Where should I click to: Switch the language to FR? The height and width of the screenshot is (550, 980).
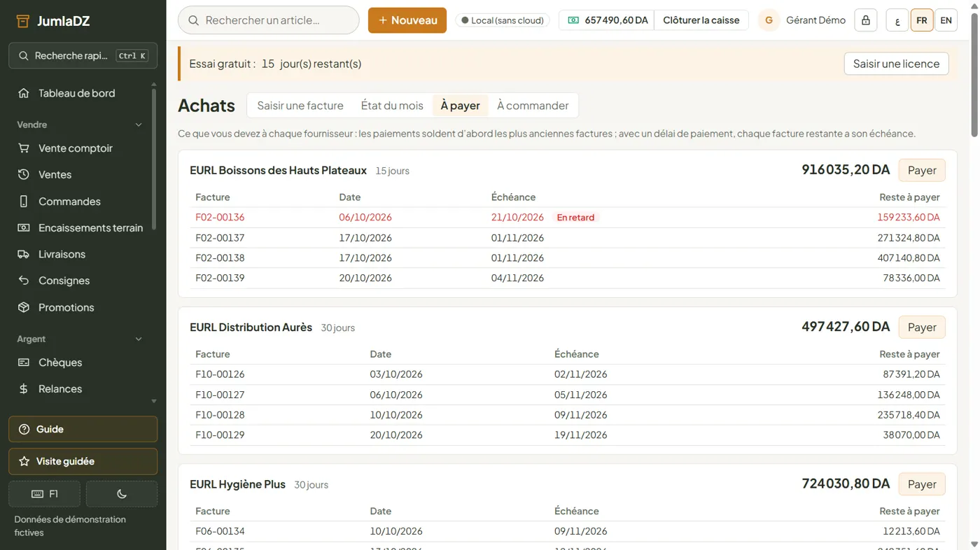922,20
